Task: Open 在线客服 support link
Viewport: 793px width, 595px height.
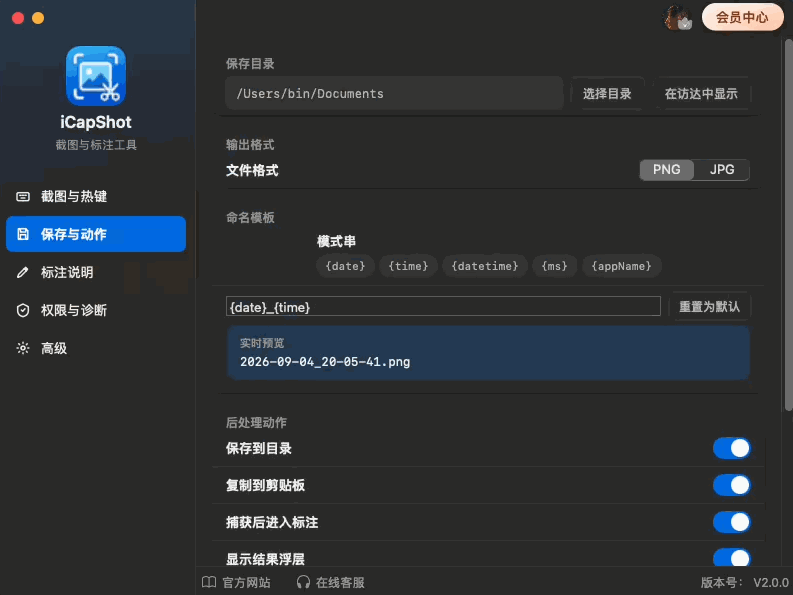Action: click(331, 582)
